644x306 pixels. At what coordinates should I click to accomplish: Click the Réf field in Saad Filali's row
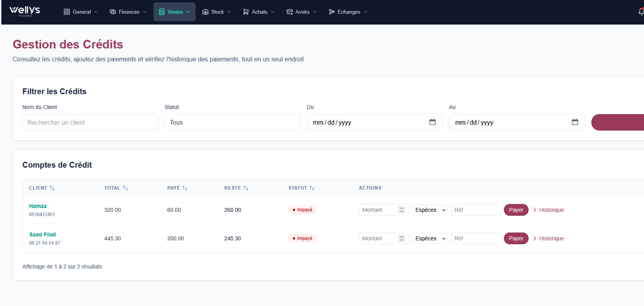(475, 238)
